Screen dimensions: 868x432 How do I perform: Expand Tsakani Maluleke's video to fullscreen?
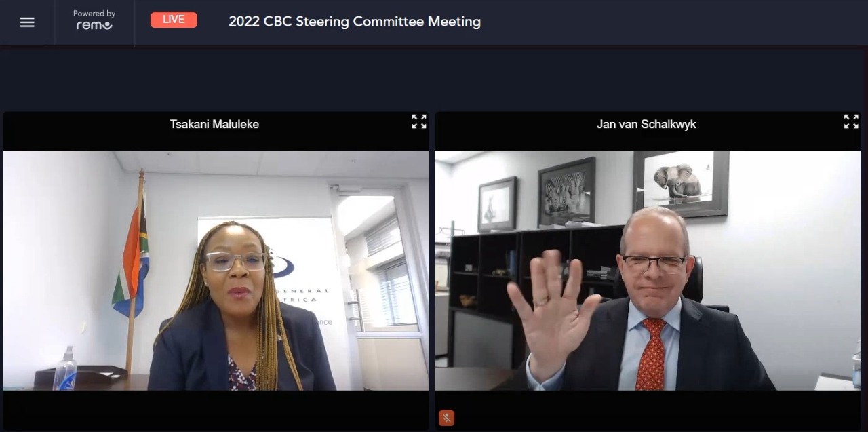[419, 121]
